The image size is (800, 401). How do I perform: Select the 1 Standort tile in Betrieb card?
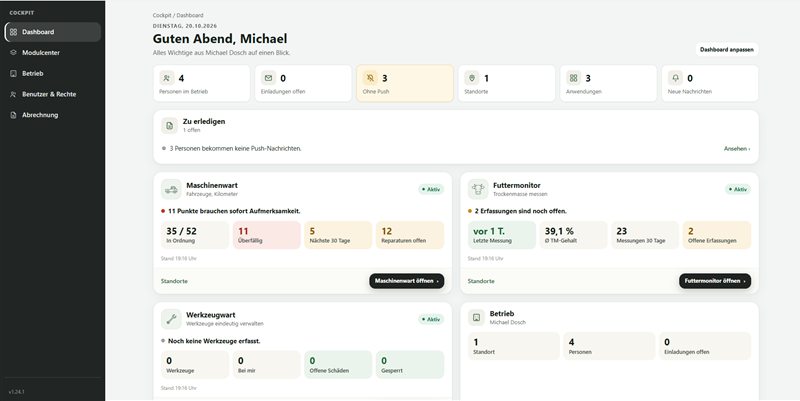pyautogui.click(x=514, y=346)
